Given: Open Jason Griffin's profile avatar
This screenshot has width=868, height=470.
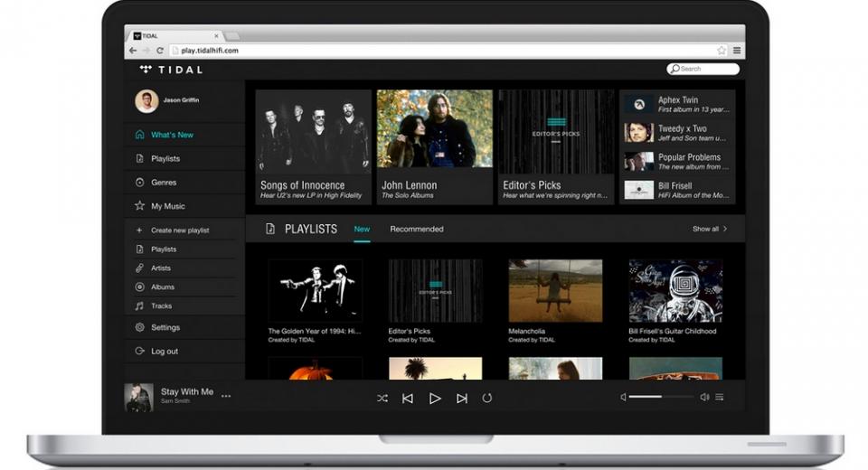Looking at the screenshot, I should (146, 101).
